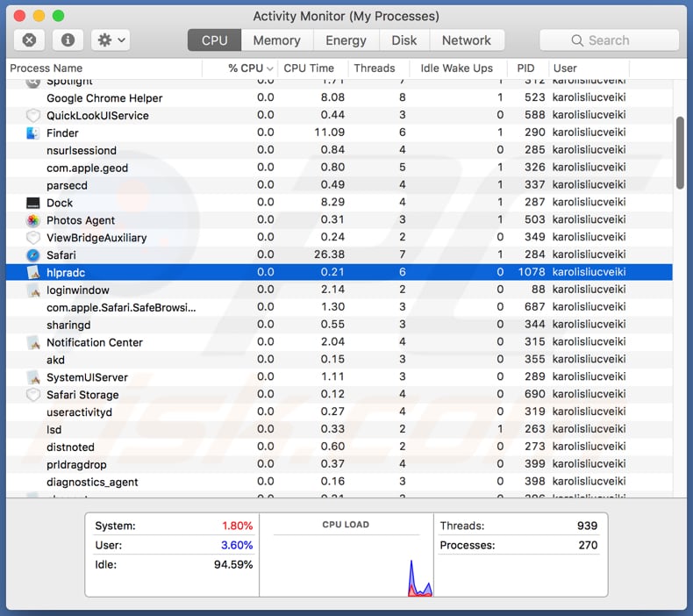The height and width of the screenshot is (616, 693).
Task: Switch to the Network tab
Action: pyautogui.click(x=467, y=40)
